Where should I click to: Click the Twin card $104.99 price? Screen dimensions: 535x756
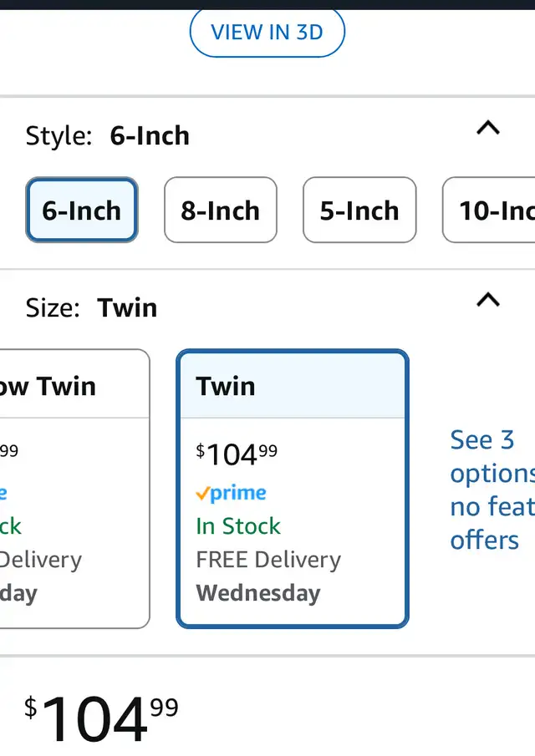pos(237,454)
